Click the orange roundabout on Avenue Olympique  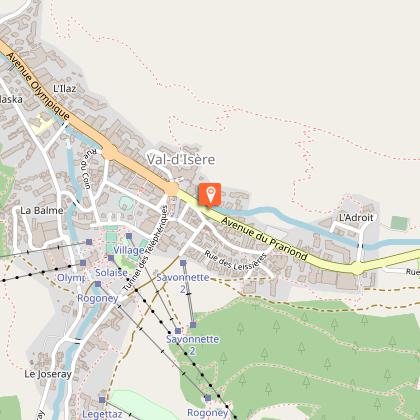(110, 152)
